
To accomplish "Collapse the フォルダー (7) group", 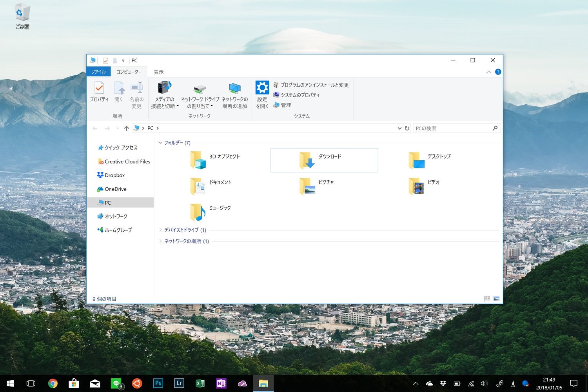I will 160,143.
